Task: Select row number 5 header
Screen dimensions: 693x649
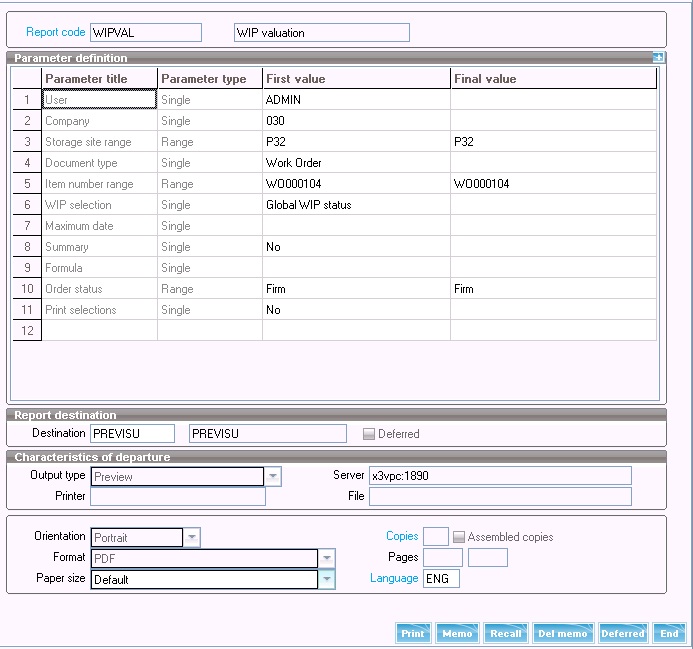Action: point(27,183)
